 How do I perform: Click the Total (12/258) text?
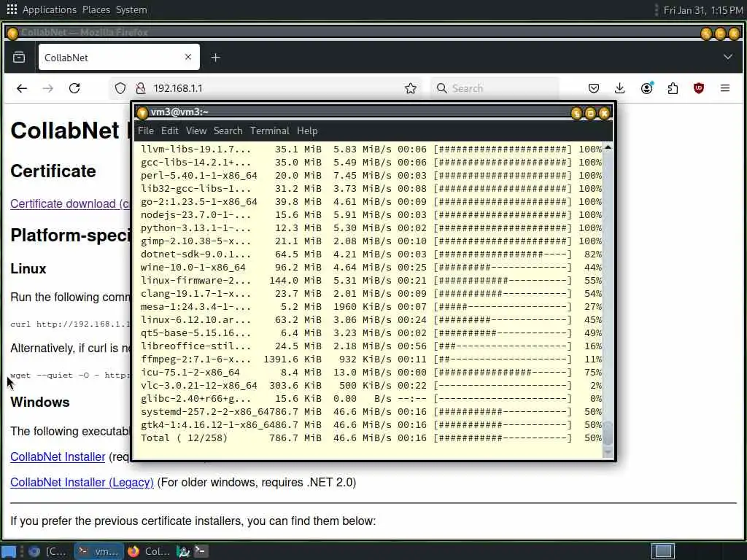coord(184,438)
